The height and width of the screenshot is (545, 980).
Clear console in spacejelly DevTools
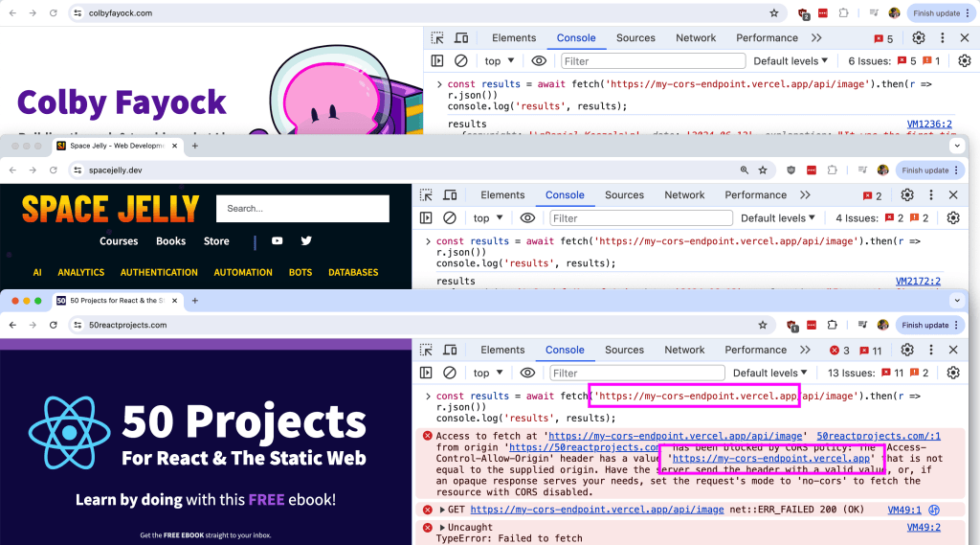pos(450,218)
